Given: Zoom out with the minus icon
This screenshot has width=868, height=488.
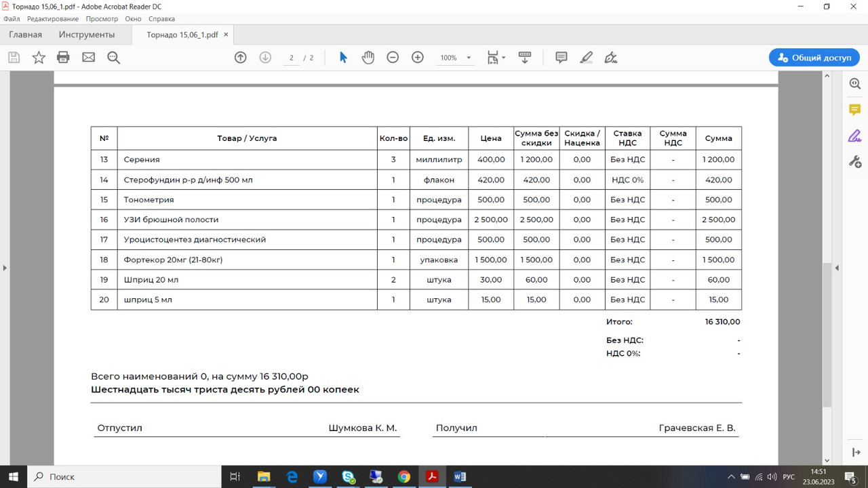Looking at the screenshot, I should [393, 58].
